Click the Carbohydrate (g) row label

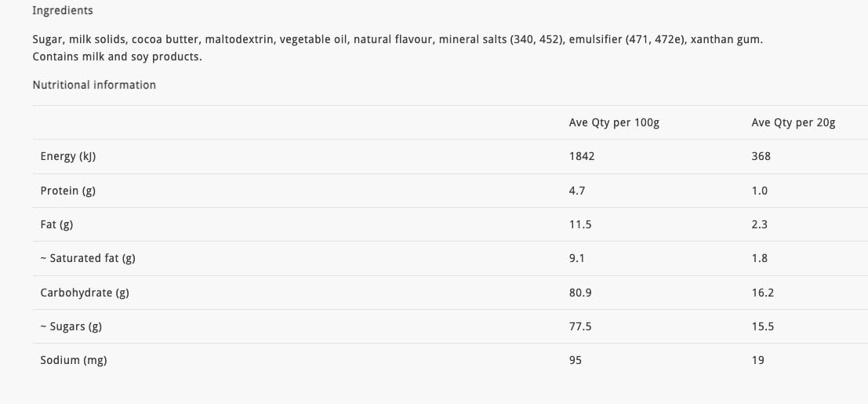click(85, 293)
